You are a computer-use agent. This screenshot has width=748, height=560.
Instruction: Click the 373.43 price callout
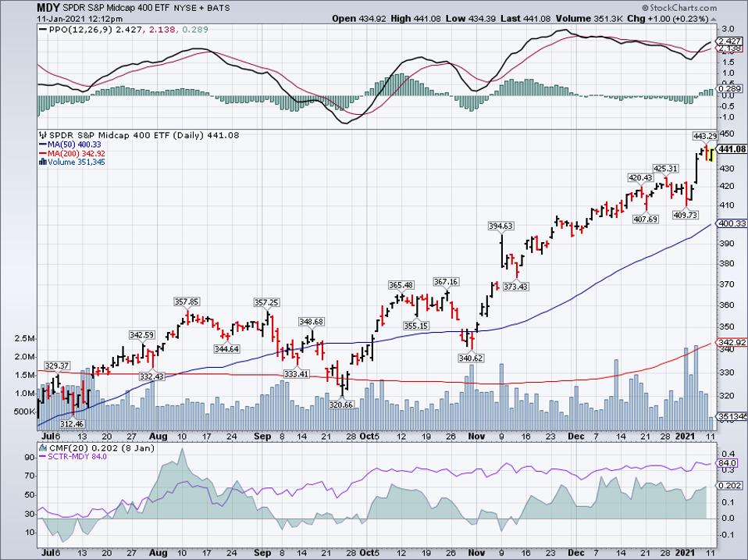click(515, 287)
